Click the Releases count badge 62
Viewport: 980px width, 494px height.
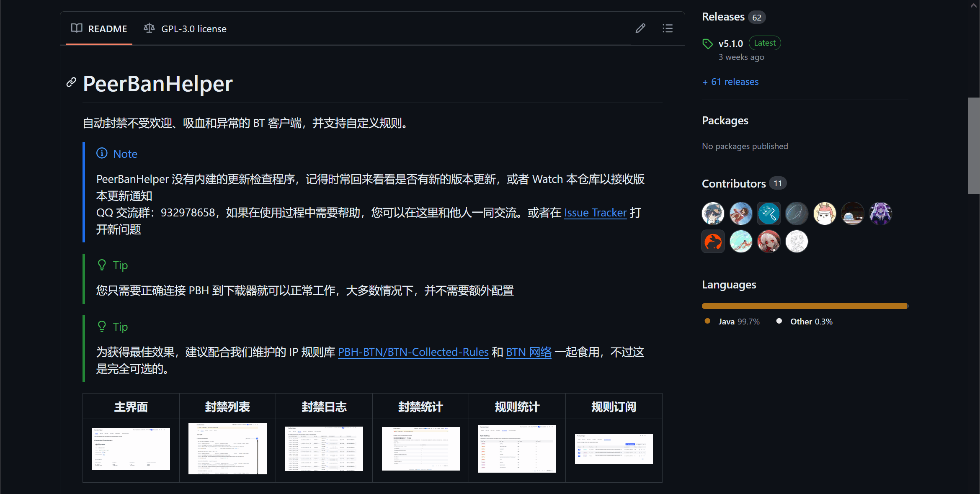click(x=757, y=17)
